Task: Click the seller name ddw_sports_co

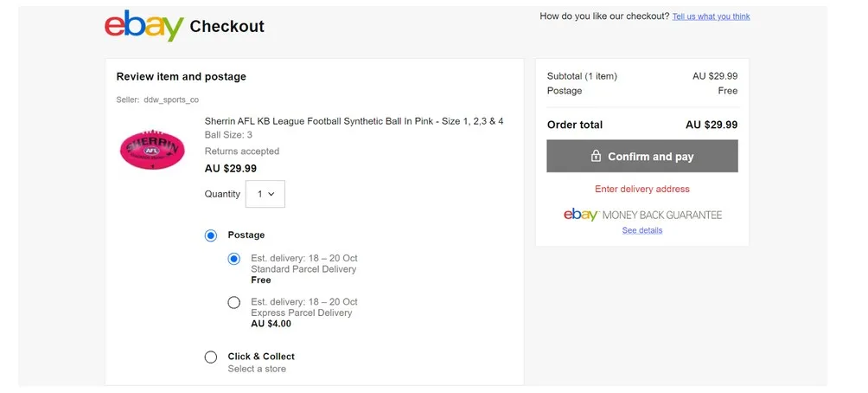Action: tap(171, 100)
